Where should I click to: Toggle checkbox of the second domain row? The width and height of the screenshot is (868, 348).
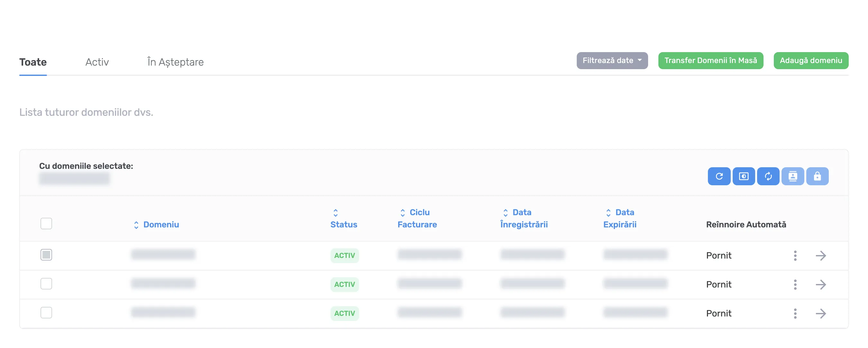tap(46, 284)
